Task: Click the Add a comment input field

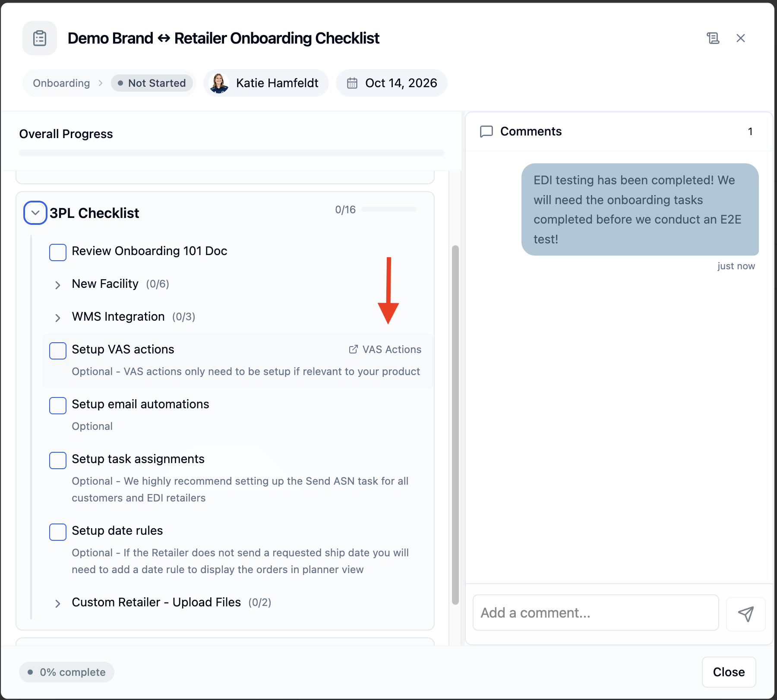Action: [x=596, y=613]
